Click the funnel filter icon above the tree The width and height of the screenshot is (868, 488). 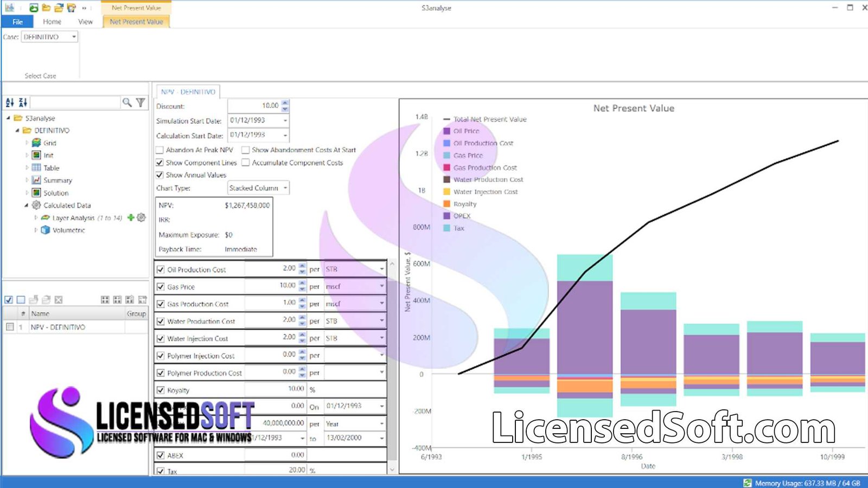click(x=141, y=102)
